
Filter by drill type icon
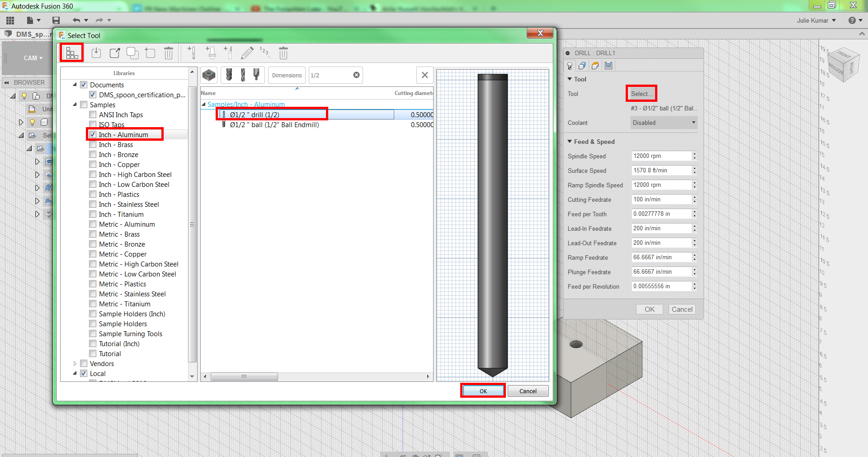243,75
